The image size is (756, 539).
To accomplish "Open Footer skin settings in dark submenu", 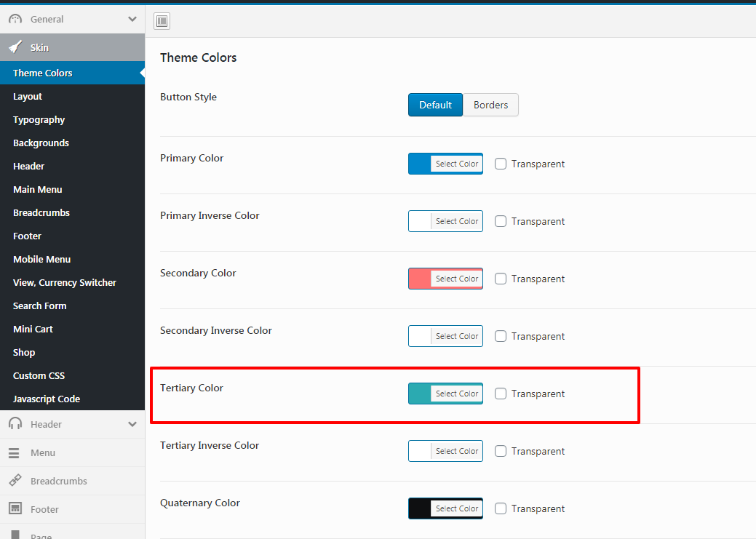I will [72, 236].
